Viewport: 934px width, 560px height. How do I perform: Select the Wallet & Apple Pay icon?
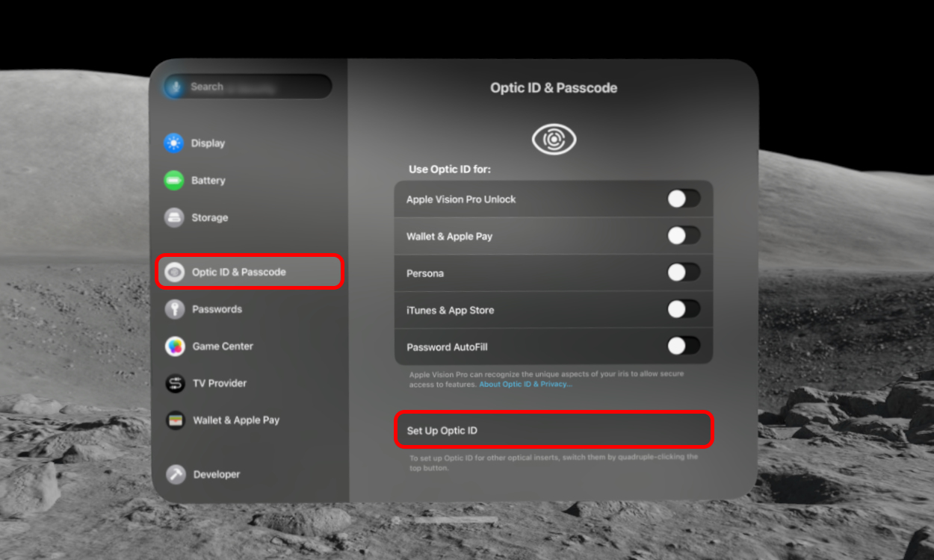[174, 420]
